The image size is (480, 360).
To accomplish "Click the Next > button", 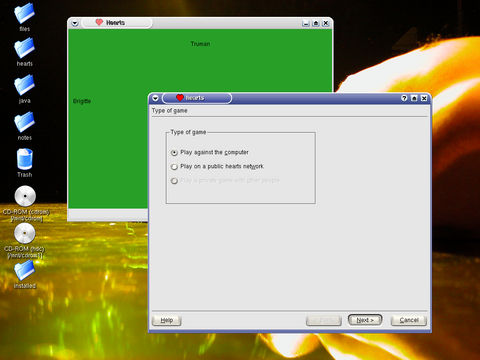I will (365, 320).
